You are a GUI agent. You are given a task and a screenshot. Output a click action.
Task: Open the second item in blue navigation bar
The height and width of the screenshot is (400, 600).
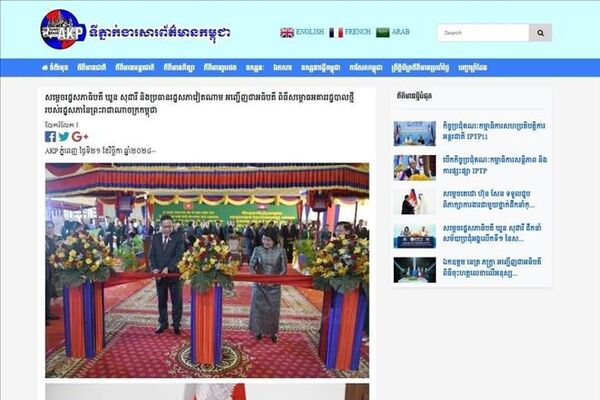pyautogui.click(x=91, y=68)
